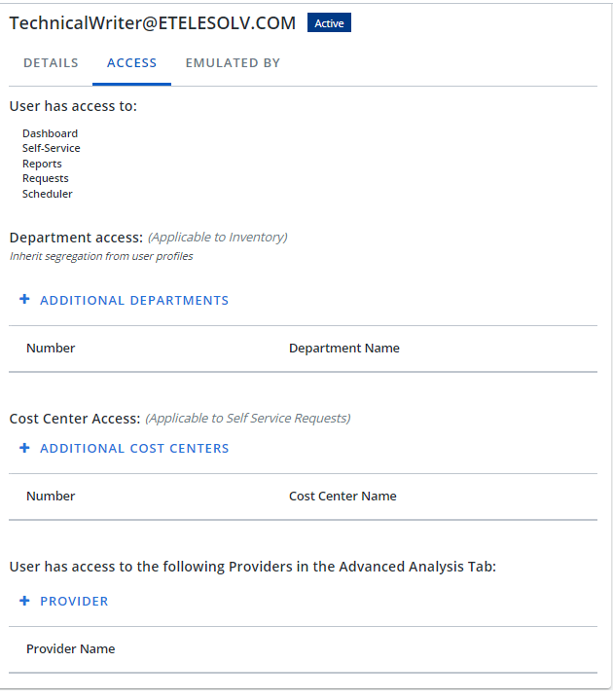Click the departments table Number column header
The width and height of the screenshot is (613, 700).
pyautogui.click(x=51, y=349)
